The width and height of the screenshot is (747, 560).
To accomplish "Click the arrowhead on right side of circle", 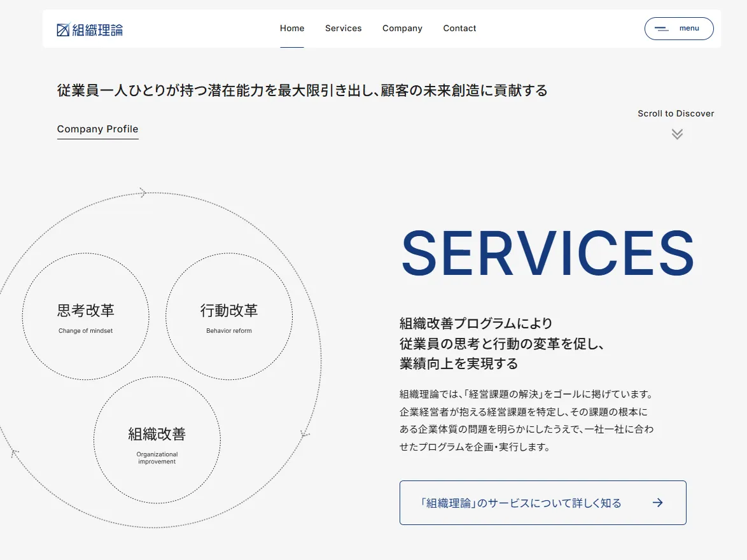I will (305, 434).
